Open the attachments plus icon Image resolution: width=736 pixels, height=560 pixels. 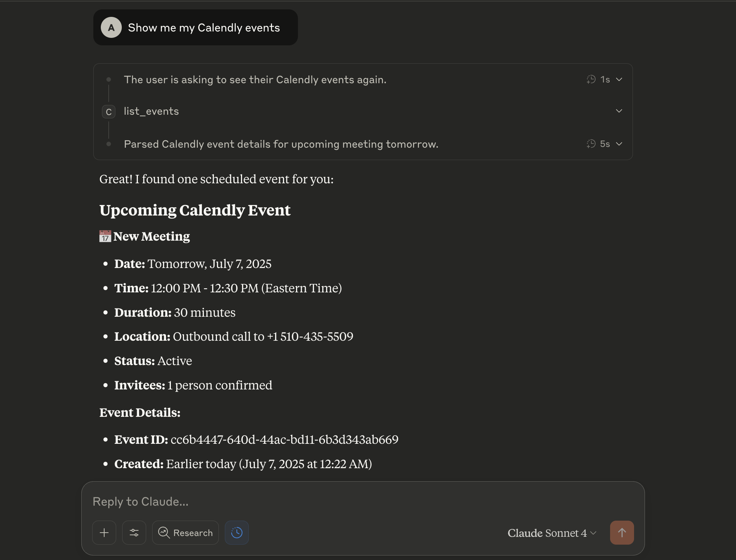click(104, 533)
